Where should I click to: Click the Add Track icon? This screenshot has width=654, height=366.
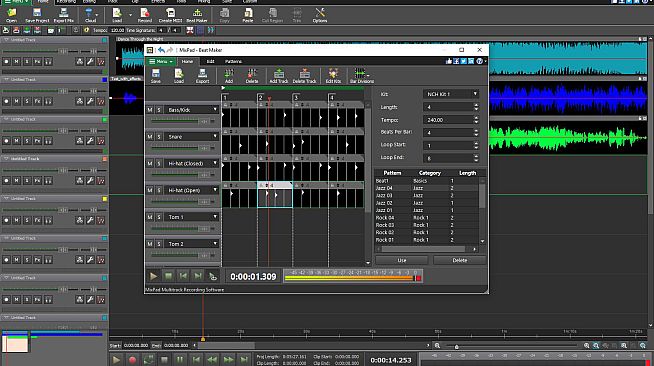279,76
